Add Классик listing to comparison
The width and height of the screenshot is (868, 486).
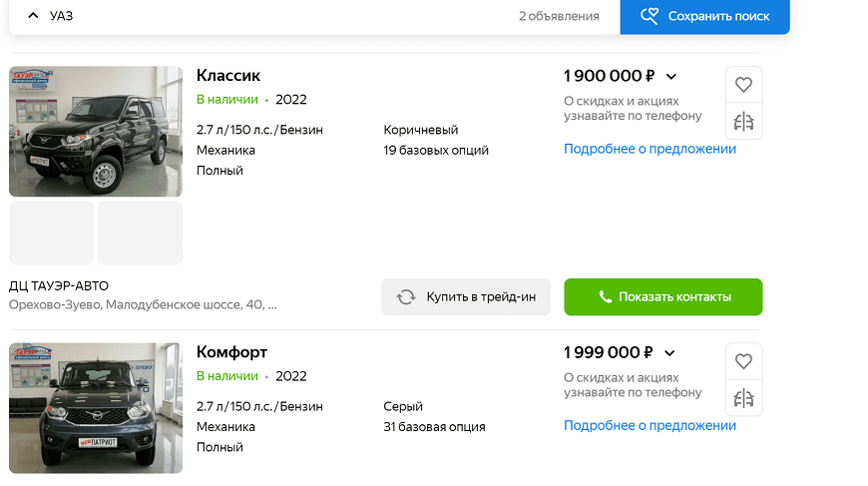743,122
